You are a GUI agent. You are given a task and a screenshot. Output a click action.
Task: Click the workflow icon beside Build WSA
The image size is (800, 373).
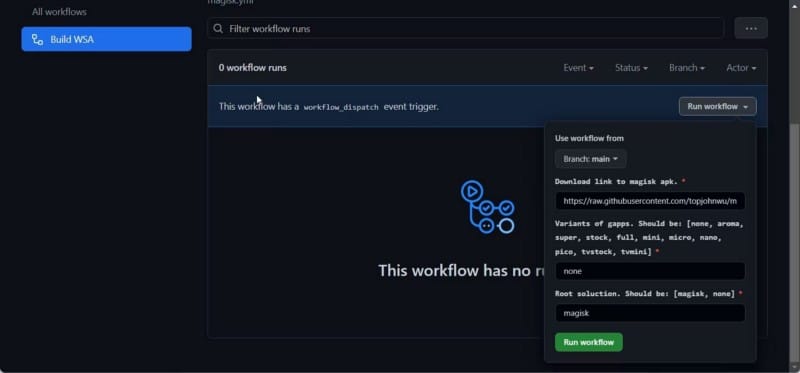(37, 39)
